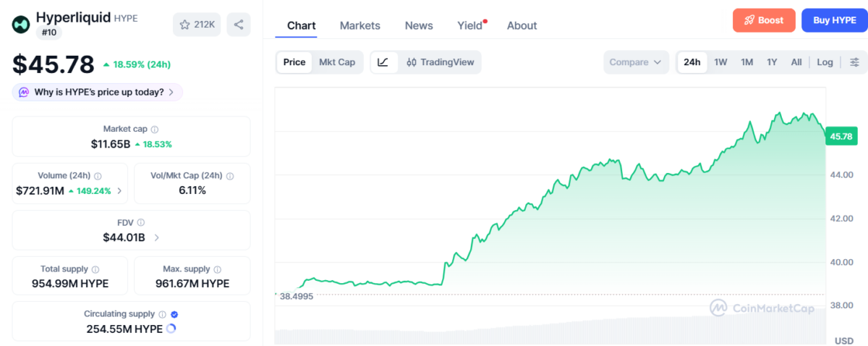The width and height of the screenshot is (868, 346).
Task: Click the Hyperliquid logo icon
Action: (x=20, y=25)
